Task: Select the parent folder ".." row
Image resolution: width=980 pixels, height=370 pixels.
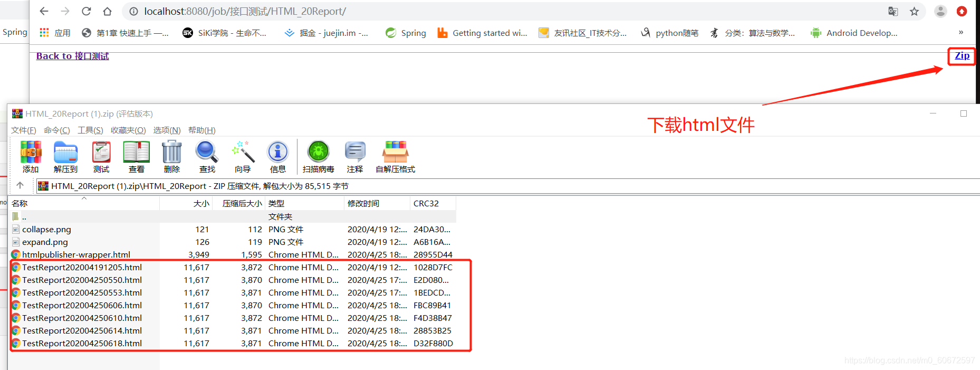Action: (232, 216)
